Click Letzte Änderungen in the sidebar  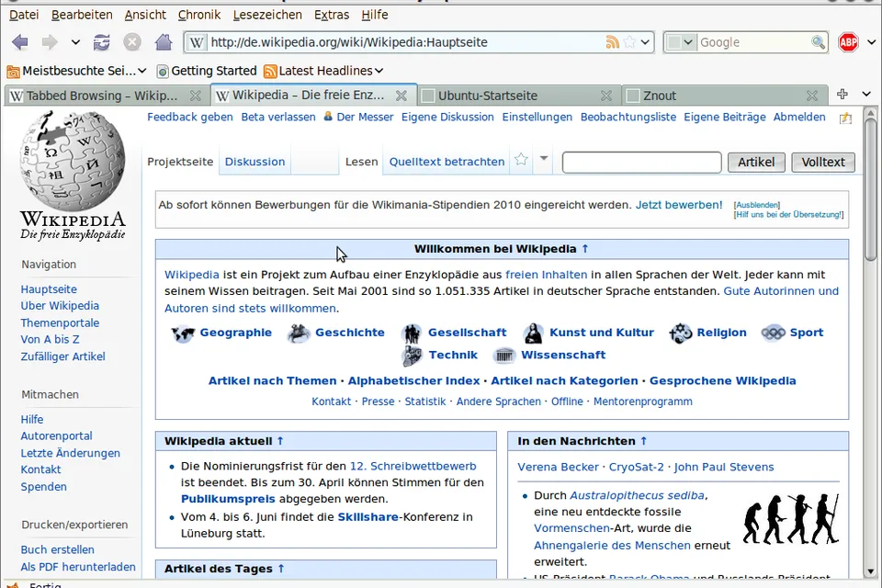coord(71,453)
